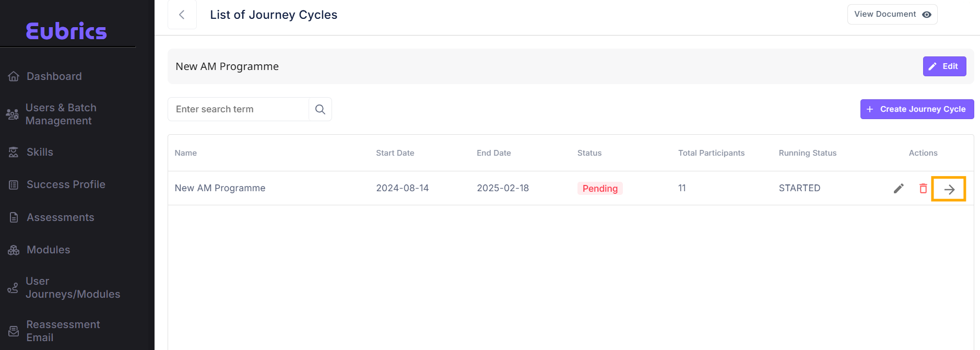Click the Skills sidebar icon
This screenshot has height=350, width=980.
(14, 153)
